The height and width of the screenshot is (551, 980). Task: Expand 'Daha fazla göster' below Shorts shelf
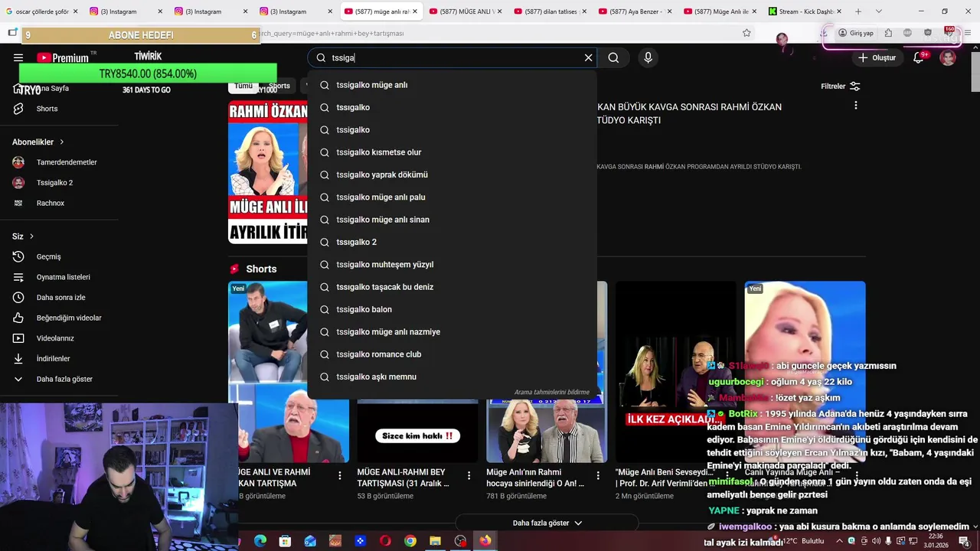click(x=547, y=523)
